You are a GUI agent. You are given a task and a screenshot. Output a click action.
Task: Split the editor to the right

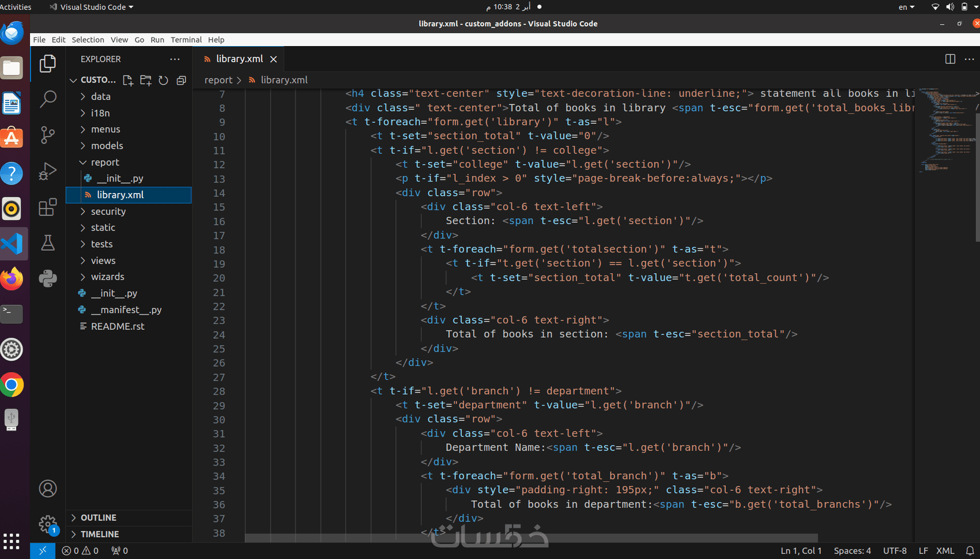point(950,59)
